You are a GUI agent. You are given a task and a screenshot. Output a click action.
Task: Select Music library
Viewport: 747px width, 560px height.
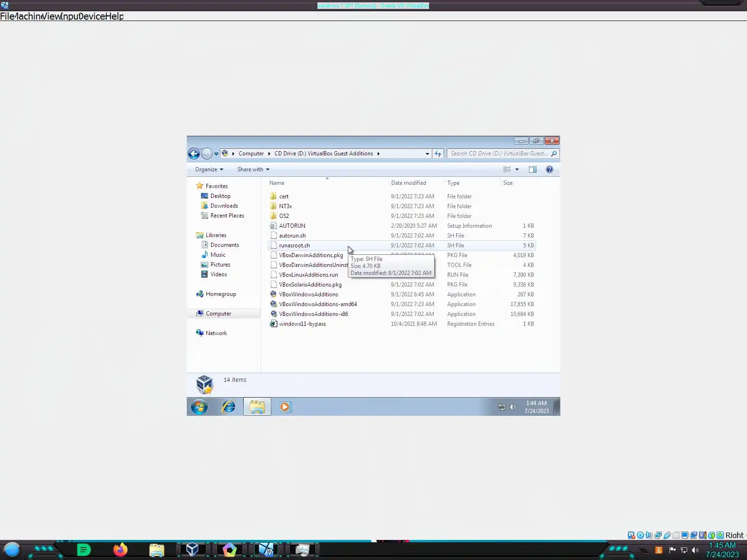(x=218, y=255)
